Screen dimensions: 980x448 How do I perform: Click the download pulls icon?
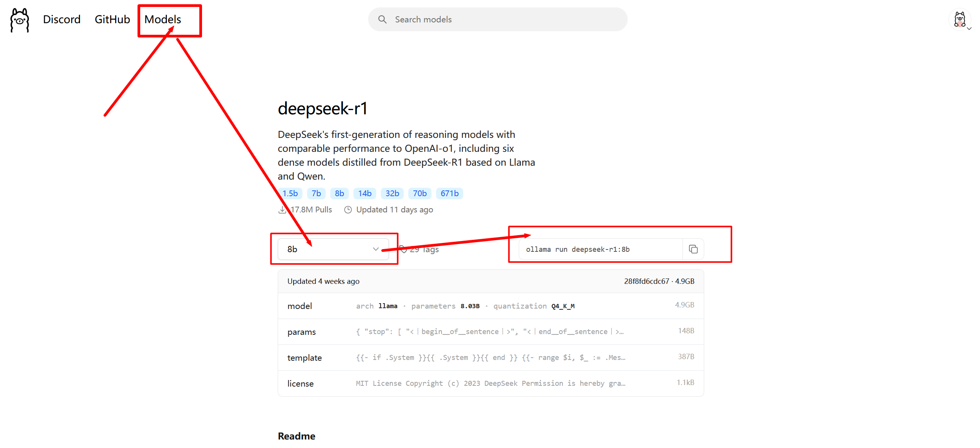pyautogui.click(x=282, y=210)
